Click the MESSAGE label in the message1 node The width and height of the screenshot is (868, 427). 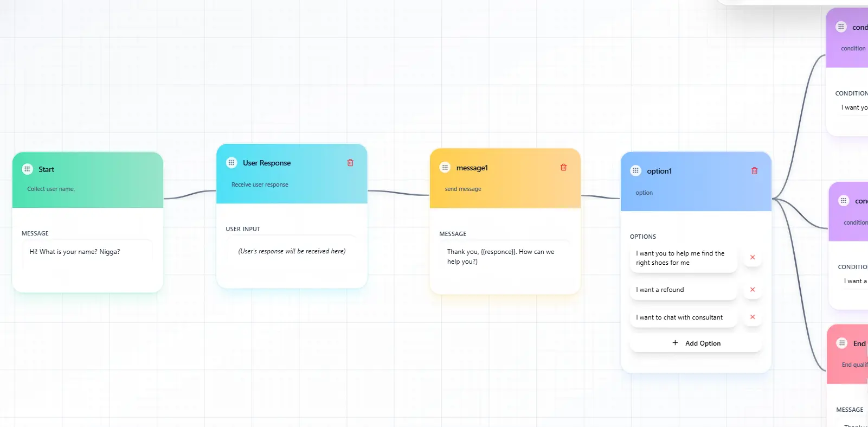[453, 234]
